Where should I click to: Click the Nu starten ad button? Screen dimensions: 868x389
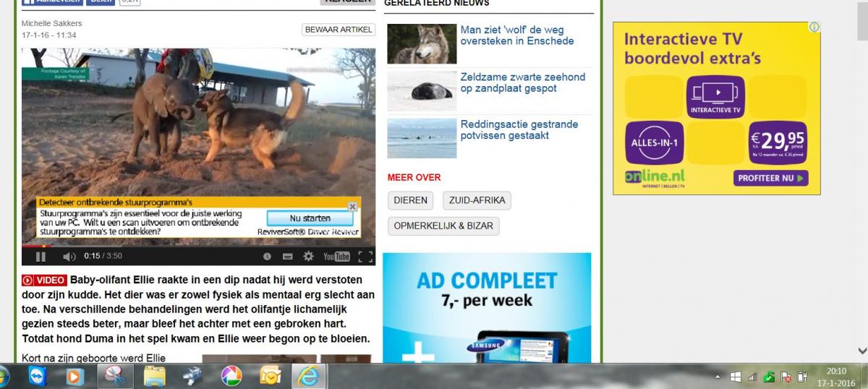pos(310,218)
